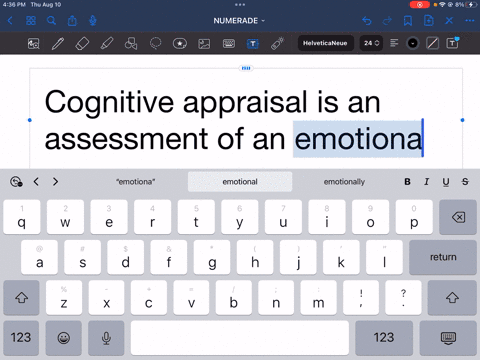Viewport: 480px width, 360px height.
Task: Toggle bold formatting
Action: coord(407,182)
